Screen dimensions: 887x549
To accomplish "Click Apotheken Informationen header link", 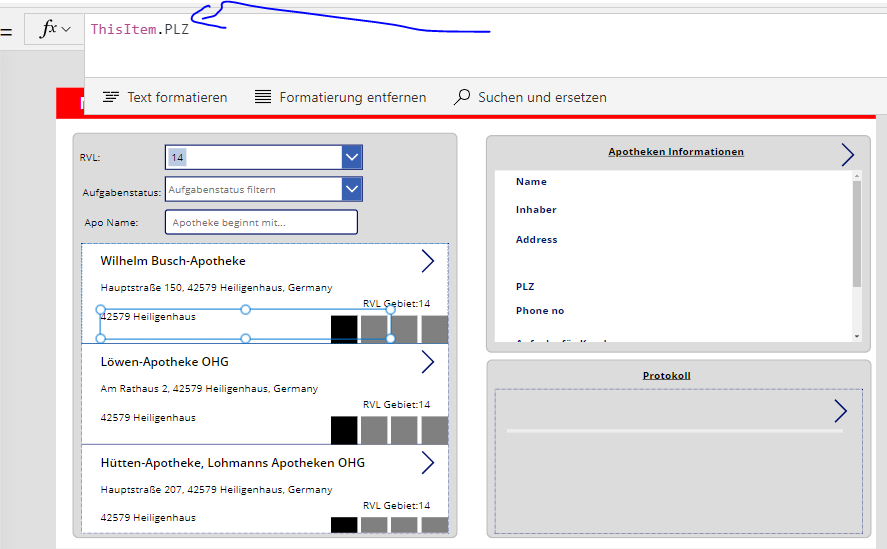I will pos(676,152).
